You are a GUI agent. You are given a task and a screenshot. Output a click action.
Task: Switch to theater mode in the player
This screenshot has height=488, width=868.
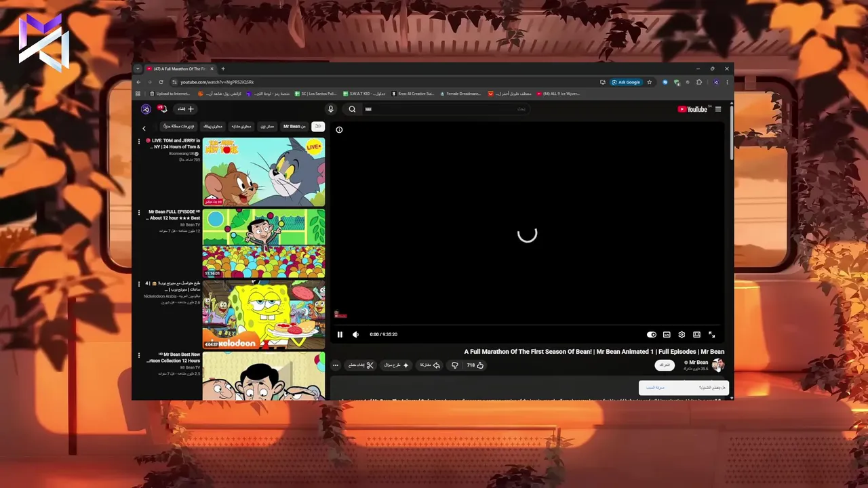[696, 334]
